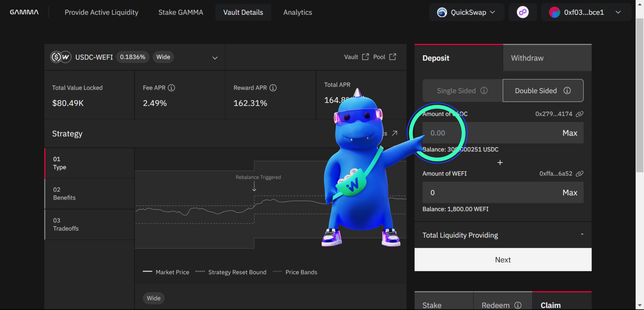Image resolution: width=644 pixels, height=310 pixels.
Task: Select the 01 Type strategy step
Action: click(x=89, y=163)
